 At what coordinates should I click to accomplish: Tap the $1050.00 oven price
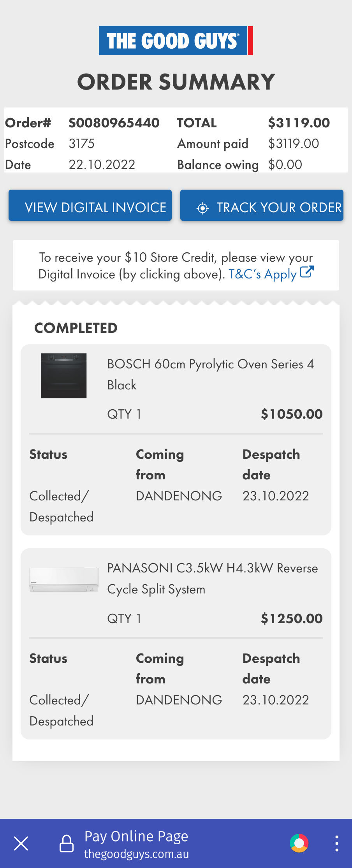(x=291, y=414)
